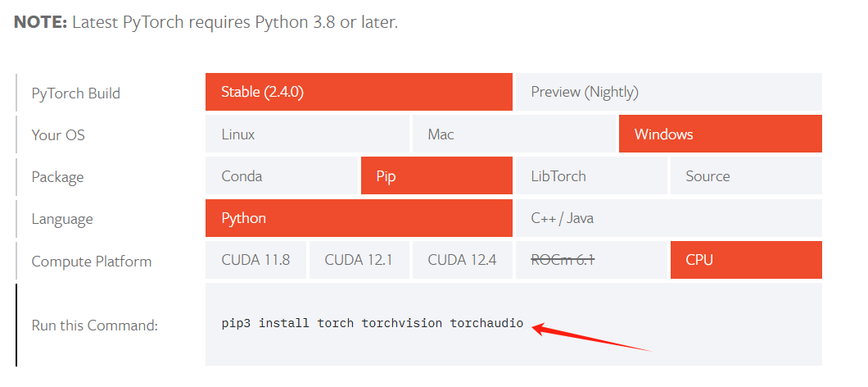
Task: Pick CUDA 11.8 compute platform
Action: coord(255,261)
